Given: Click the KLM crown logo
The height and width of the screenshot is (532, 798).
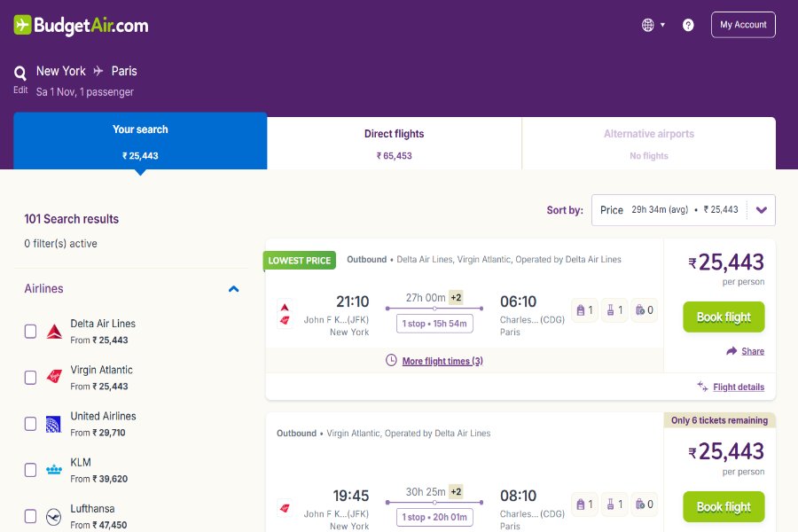Looking at the screenshot, I should [x=54, y=469].
